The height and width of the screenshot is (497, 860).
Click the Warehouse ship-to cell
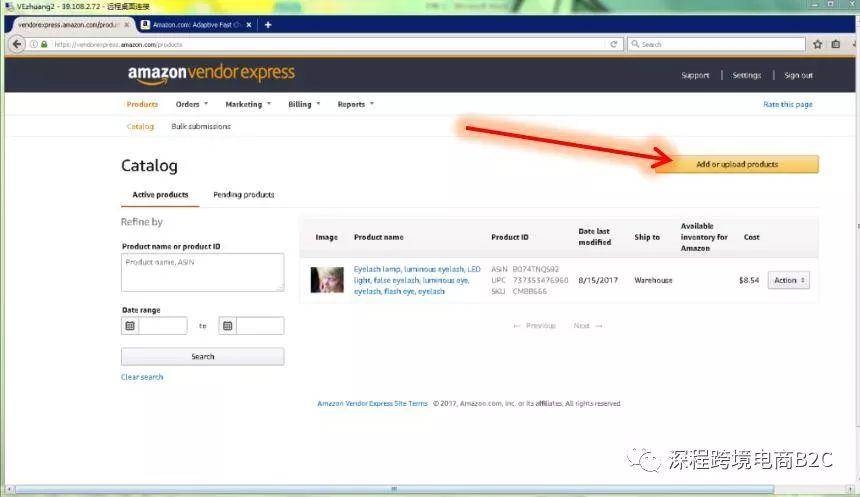[653, 280]
